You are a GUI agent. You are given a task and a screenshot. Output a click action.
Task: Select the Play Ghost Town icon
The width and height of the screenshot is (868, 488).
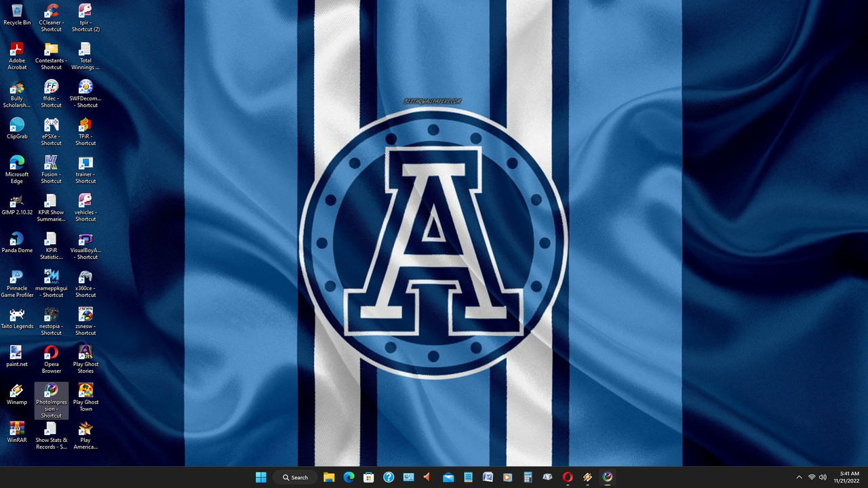coord(85,398)
